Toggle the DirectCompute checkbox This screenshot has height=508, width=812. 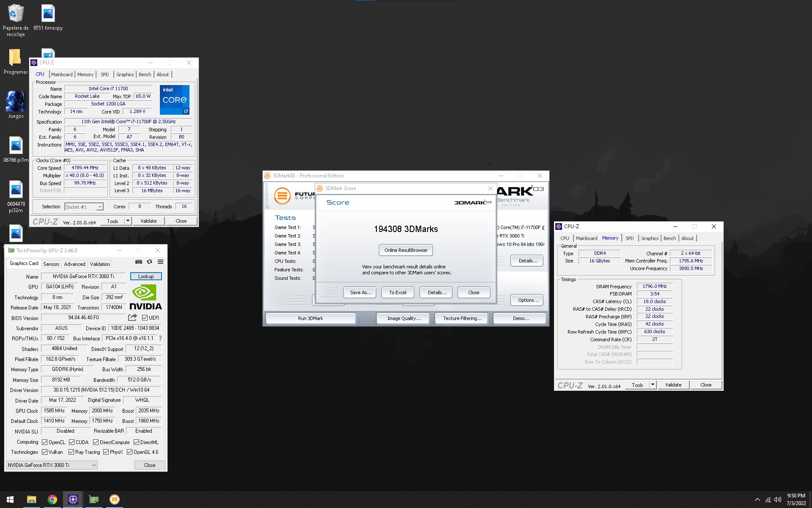pyautogui.click(x=96, y=442)
